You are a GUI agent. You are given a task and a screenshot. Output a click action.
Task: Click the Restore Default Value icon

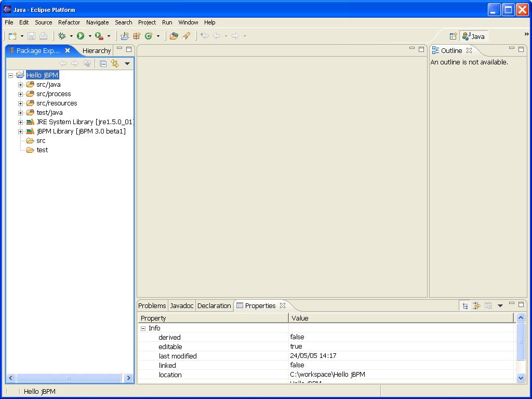click(488, 306)
